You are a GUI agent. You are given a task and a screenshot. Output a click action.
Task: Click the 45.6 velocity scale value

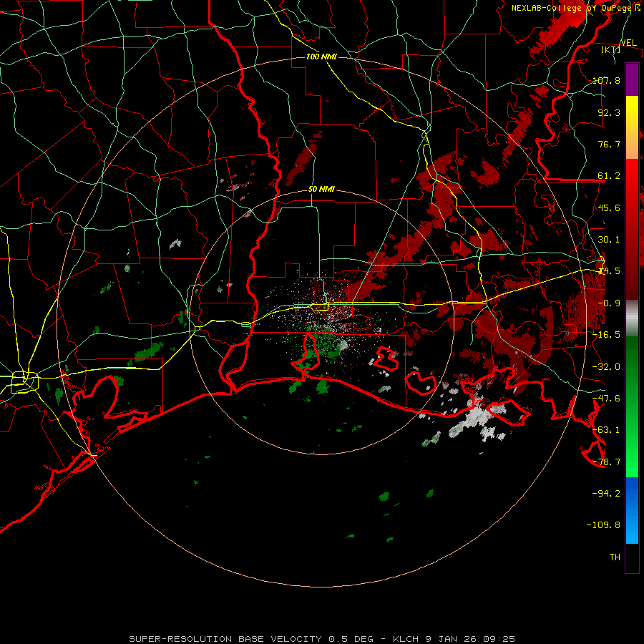(609, 208)
